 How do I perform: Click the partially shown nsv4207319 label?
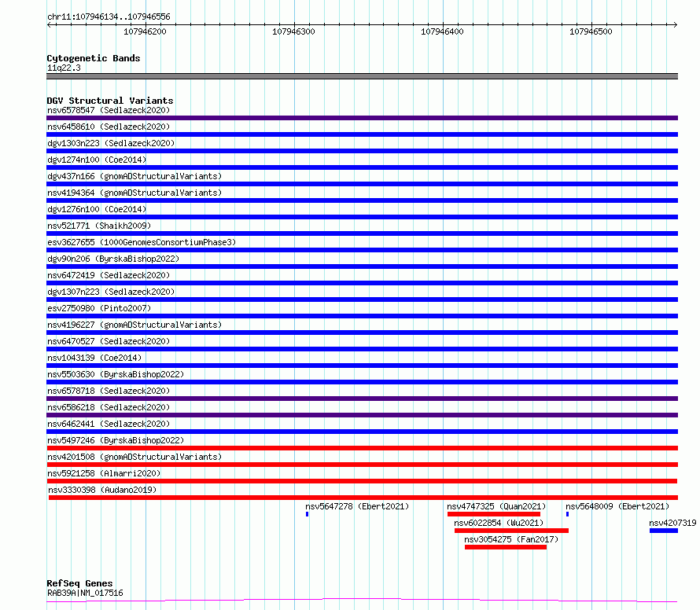coord(672,523)
